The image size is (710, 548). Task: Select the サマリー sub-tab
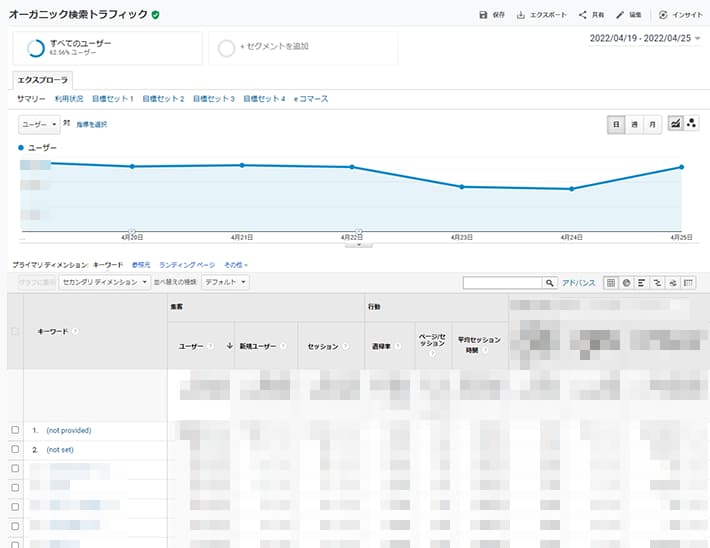[31, 99]
